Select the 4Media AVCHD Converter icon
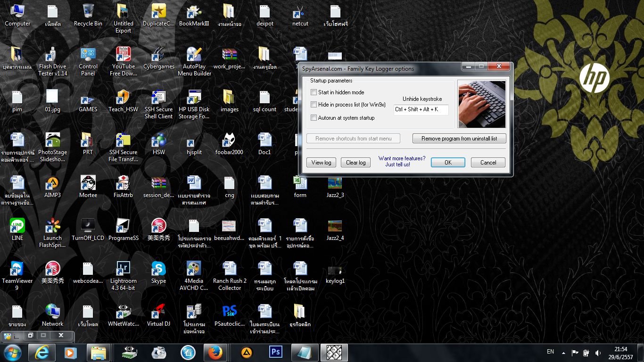 point(194,276)
